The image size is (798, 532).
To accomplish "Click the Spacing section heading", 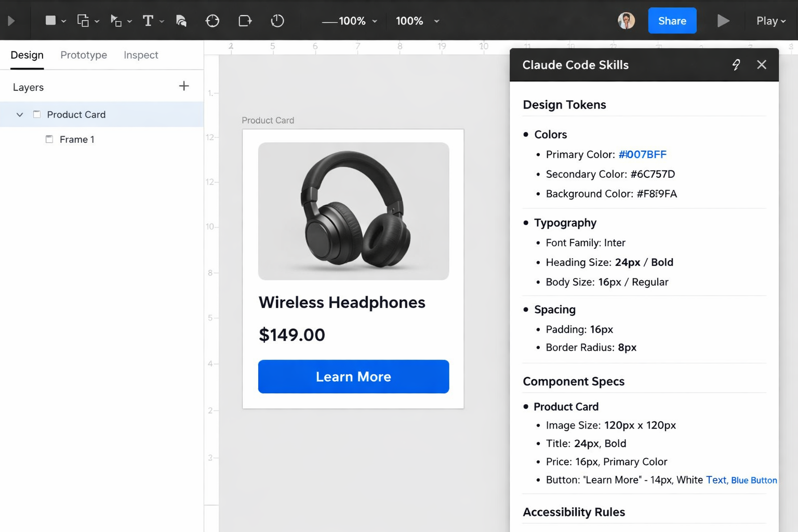I will [x=555, y=310].
